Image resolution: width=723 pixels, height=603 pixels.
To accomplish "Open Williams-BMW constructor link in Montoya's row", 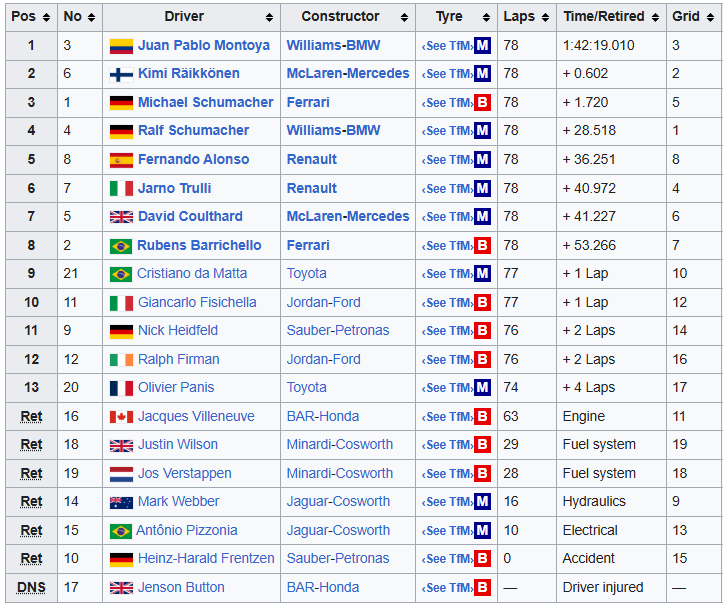I will [x=333, y=46].
